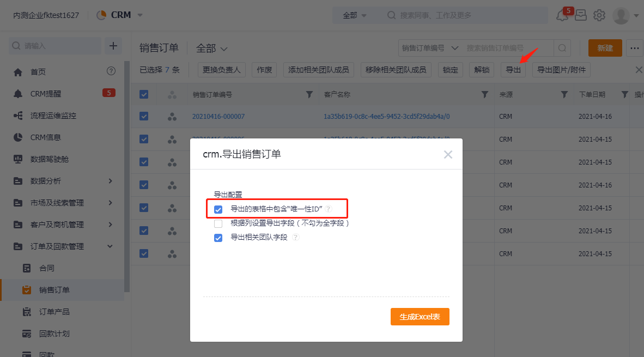Close the export sales order dialog
Viewport: 644px width, 357px height.
[x=448, y=154]
